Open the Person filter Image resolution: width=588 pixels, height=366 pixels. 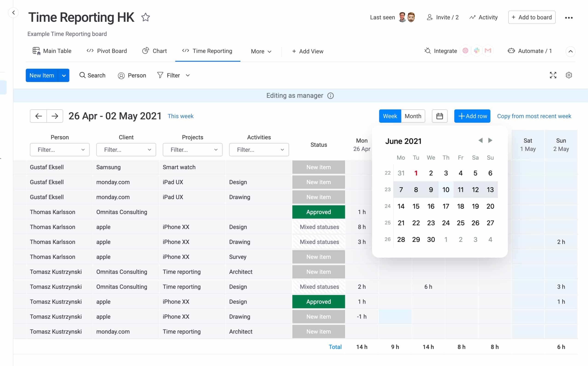click(132, 75)
